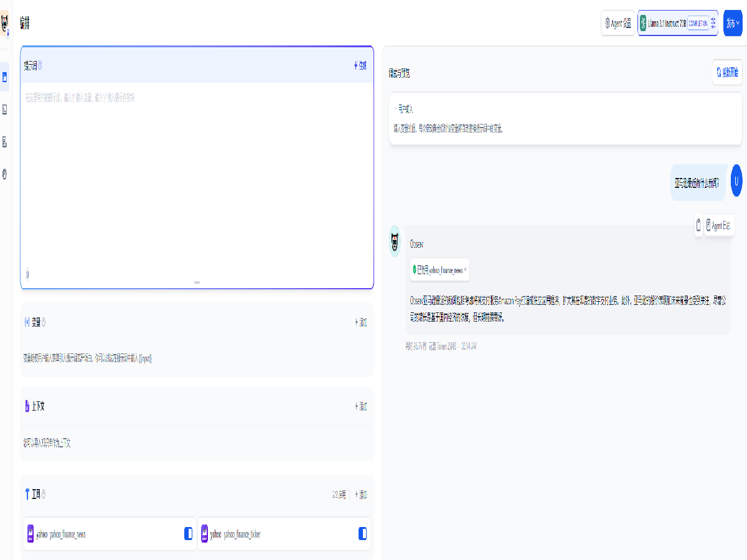Screen dimensions: 747x560
Task: Open the 发布 publish dropdown
Action: pyautogui.click(x=733, y=23)
